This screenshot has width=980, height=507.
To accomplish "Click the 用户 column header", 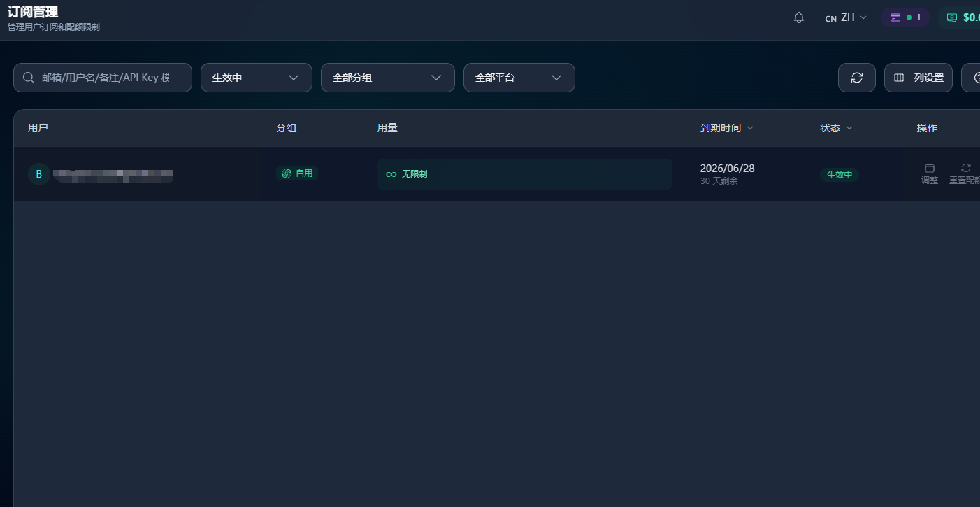I will (x=38, y=128).
